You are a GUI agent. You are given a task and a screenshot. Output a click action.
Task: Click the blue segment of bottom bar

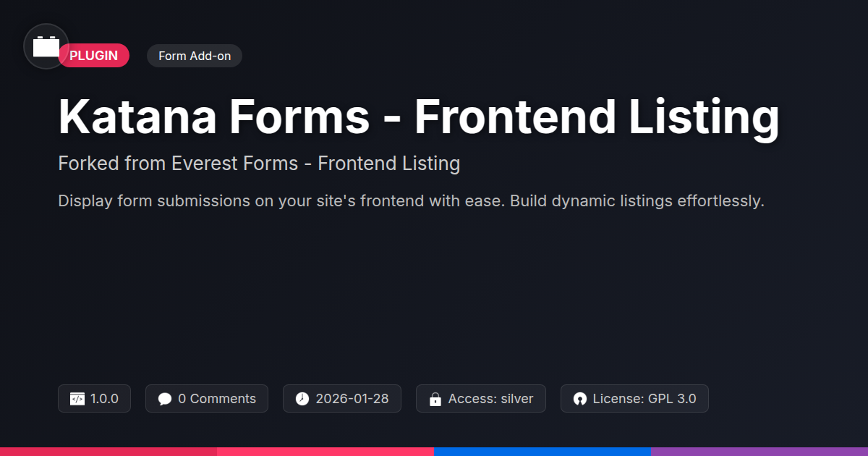click(542, 451)
